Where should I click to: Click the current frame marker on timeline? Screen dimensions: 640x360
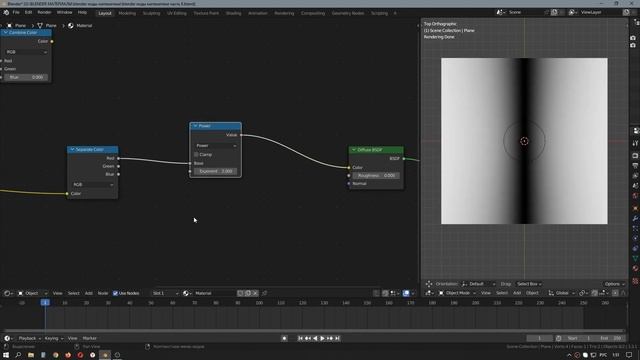point(45,303)
